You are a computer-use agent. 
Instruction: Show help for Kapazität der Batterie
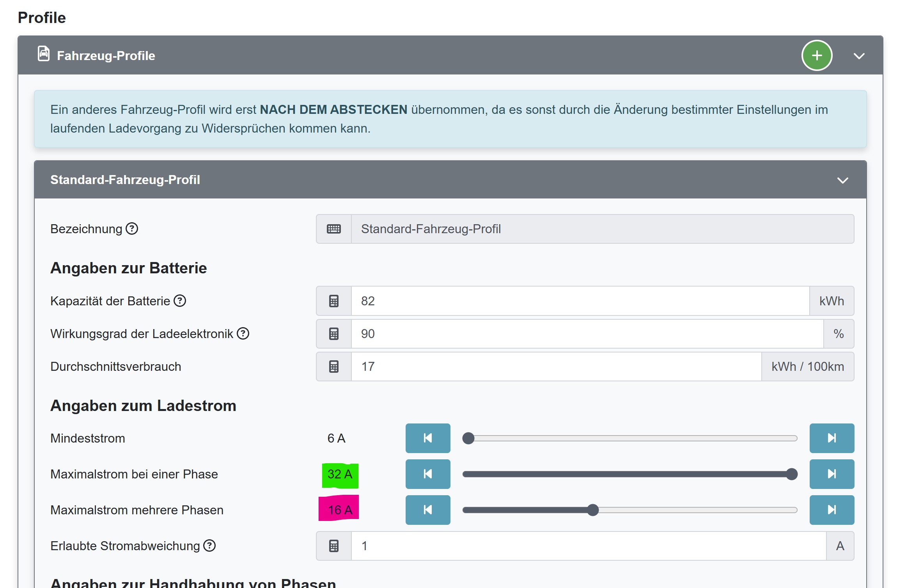(180, 301)
